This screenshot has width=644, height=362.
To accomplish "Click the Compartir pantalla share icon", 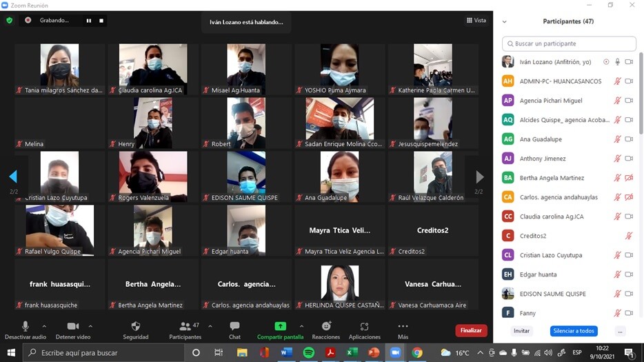I will click(x=280, y=326).
